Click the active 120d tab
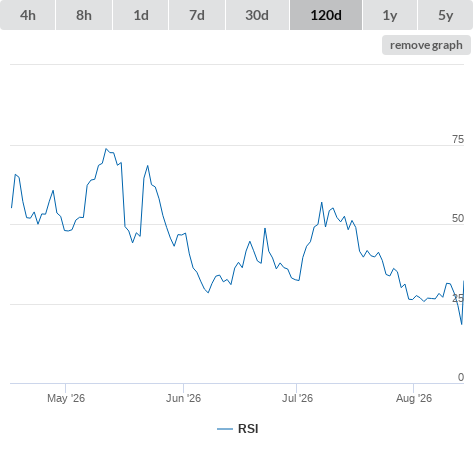The image size is (474, 455). coord(326,15)
